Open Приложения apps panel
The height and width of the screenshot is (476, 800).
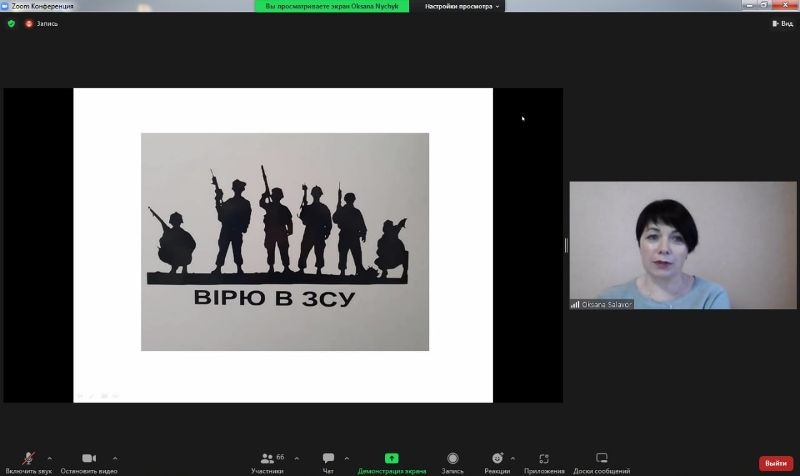point(544,463)
